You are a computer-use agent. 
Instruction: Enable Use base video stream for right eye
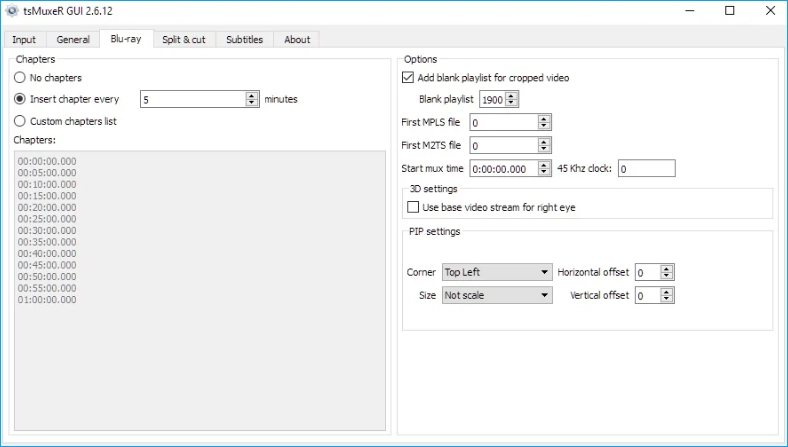pos(491,207)
